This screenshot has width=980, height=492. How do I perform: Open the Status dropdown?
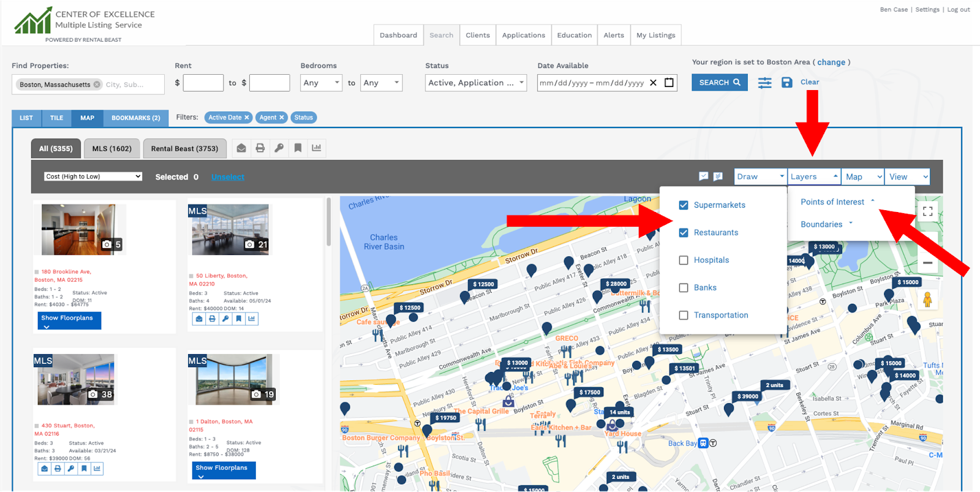pyautogui.click(x=476, y=83)
